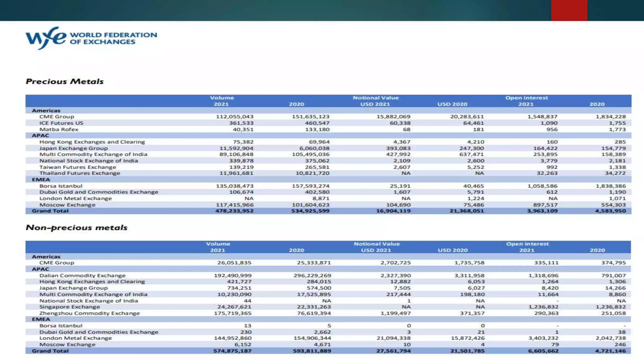
Task: Click CME Group in Precious Metals table
Action: pyautogui.click(x=57, y=117)
